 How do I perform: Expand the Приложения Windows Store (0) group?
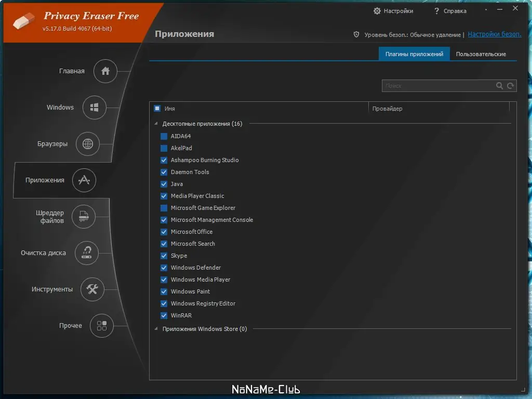156,329
